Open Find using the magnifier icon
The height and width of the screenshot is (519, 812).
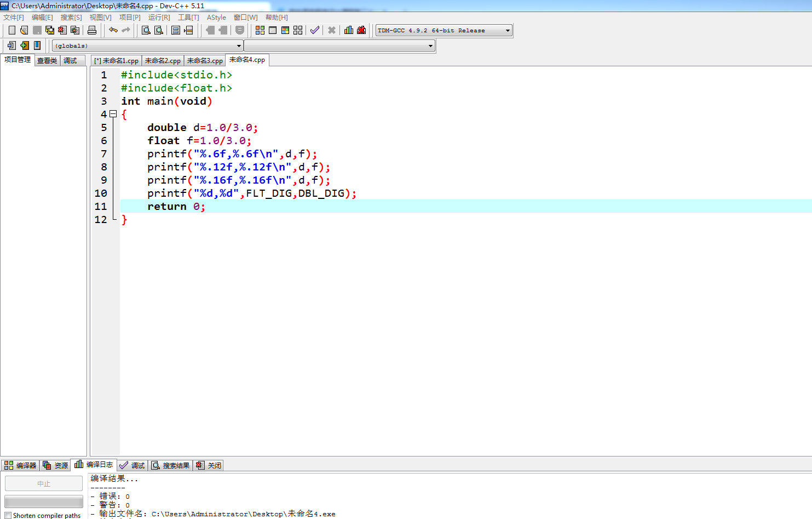click(x=146, y=30)
